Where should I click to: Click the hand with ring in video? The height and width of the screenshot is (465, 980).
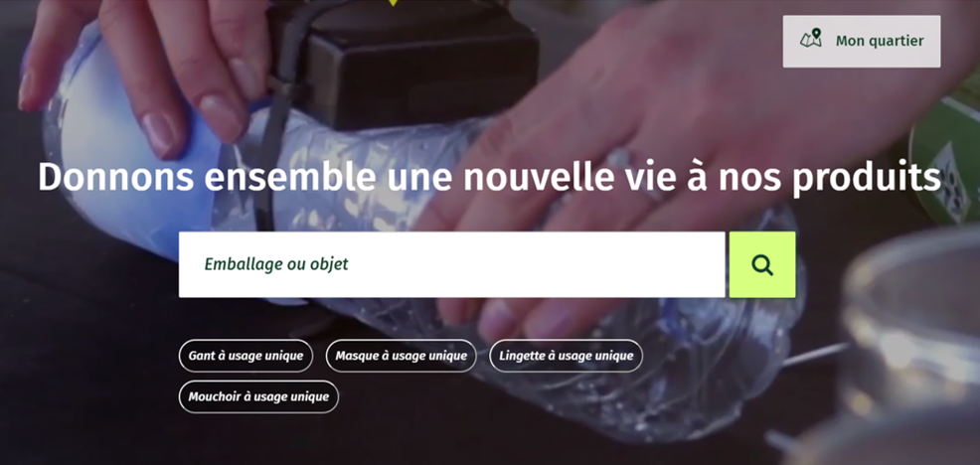[x=656, y=156]
